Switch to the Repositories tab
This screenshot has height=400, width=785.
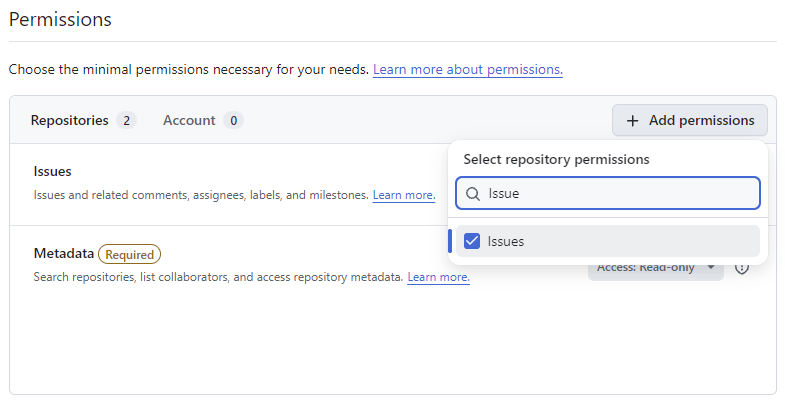click(83, 121)
